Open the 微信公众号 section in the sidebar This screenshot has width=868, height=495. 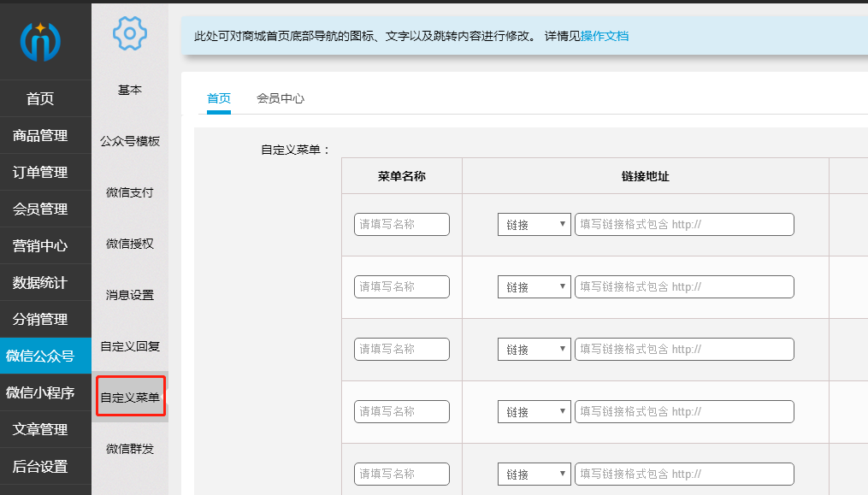click(41, 356)
